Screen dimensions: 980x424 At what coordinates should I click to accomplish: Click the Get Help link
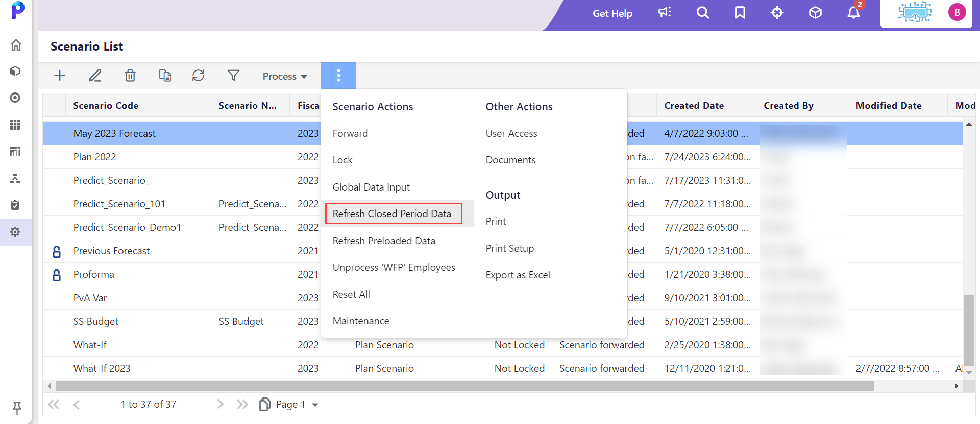612,13
